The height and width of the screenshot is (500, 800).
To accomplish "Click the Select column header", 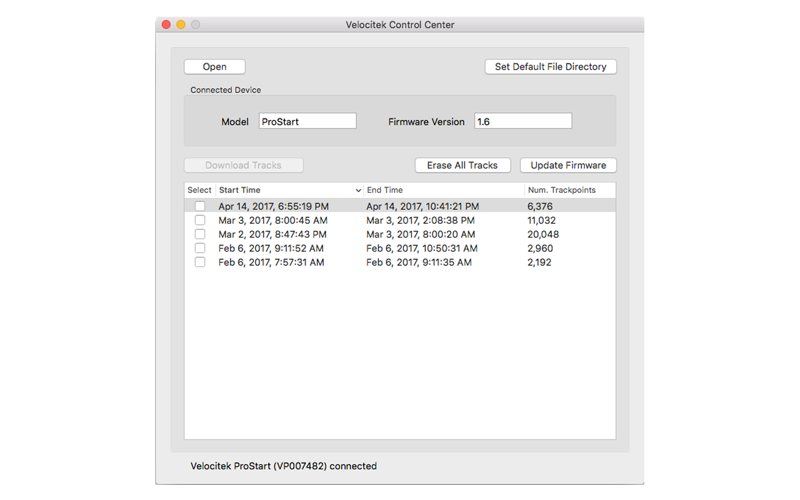I will pyautogui.click(x=199, y=190).
